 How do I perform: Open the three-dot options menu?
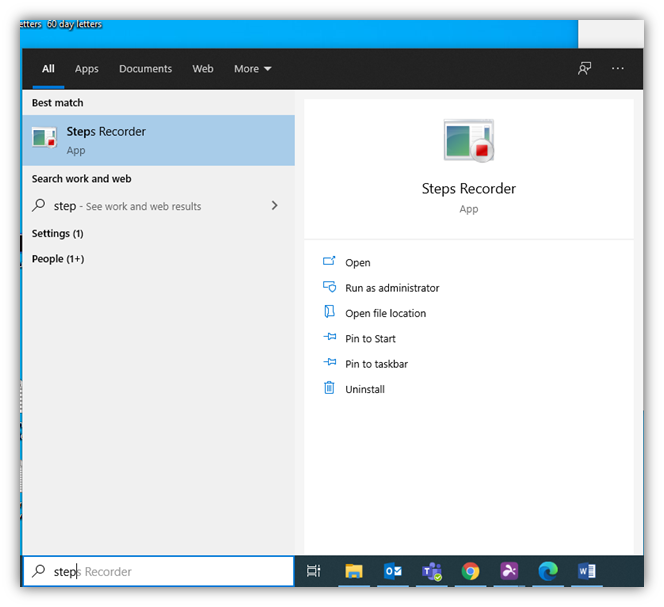tap(617, 68)
